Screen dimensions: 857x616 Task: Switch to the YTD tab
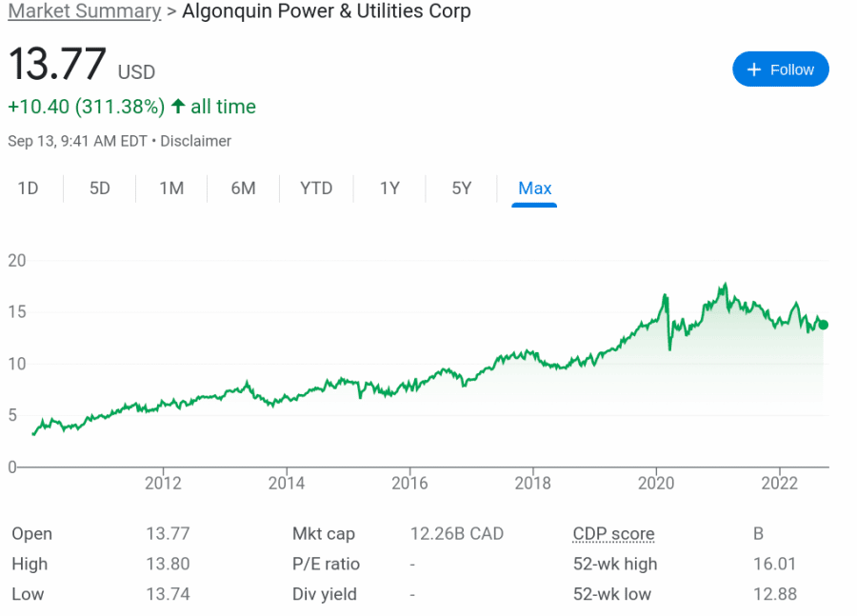tap(316, 189)
